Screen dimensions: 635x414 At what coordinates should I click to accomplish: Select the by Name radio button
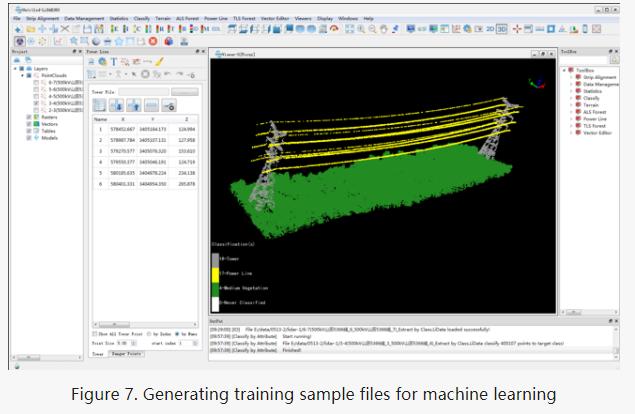point(177,334)
